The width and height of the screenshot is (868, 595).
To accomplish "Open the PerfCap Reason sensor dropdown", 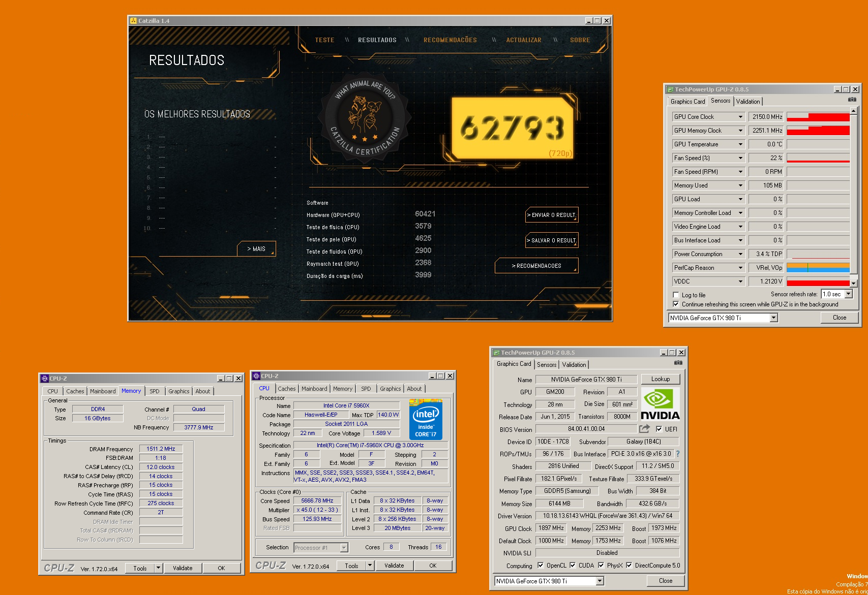I will [x=740, y=268].
